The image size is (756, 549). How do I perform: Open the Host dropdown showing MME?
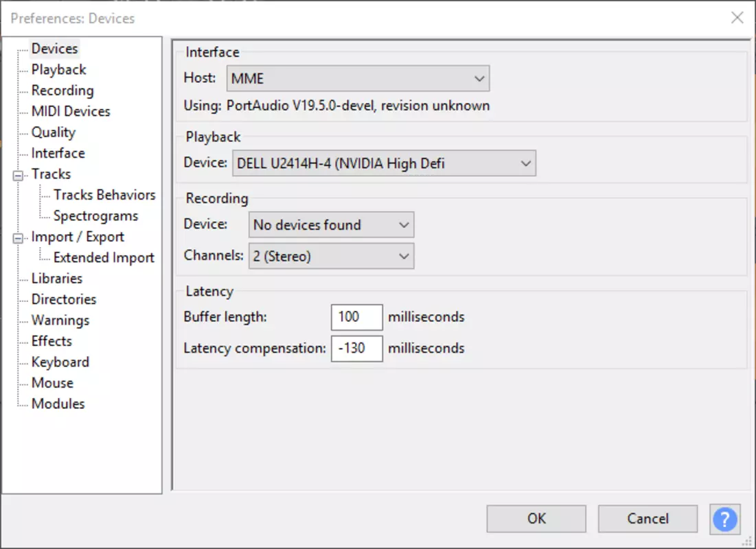[358, 78]
